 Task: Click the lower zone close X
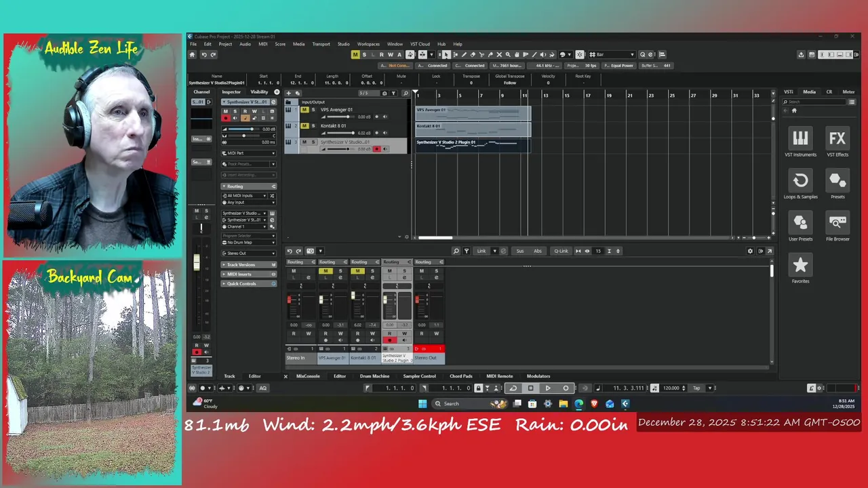(285, 376)
